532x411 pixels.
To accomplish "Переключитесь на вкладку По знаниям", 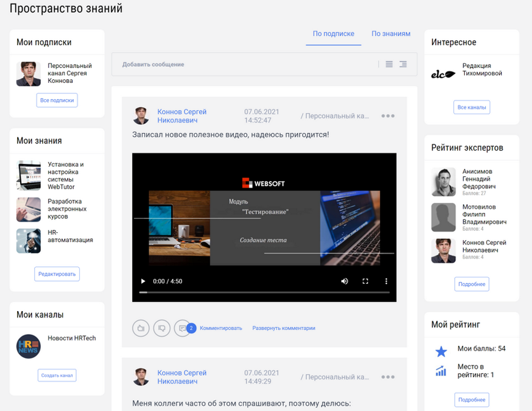I will 391,34.
